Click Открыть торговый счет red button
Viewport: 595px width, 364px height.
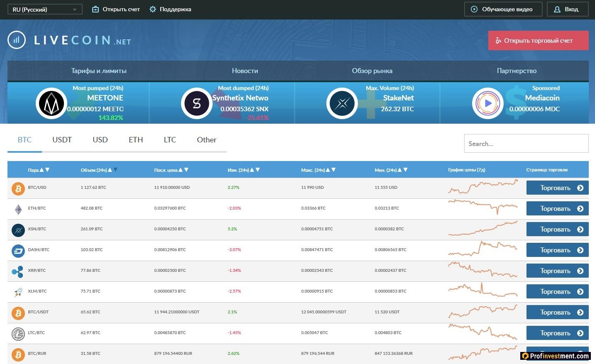pyautogui.click(x=538, y=40)
